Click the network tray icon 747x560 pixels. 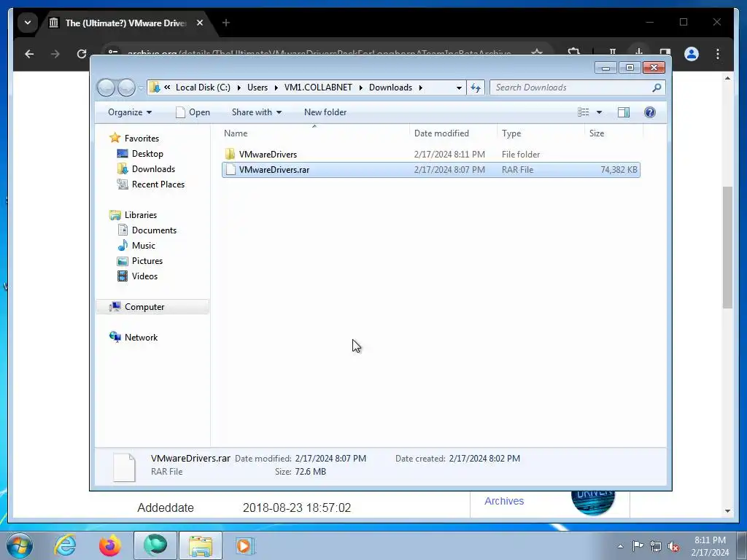(x=656, y=546)
